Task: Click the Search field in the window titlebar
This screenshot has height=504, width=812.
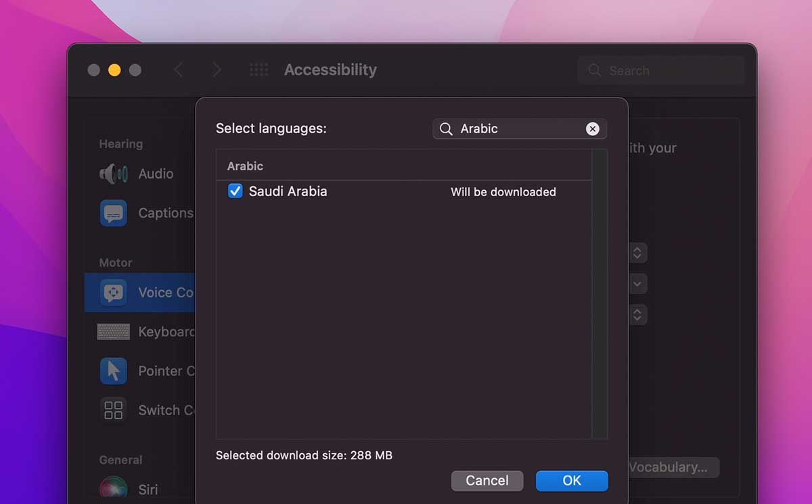Action: point(660,70)
